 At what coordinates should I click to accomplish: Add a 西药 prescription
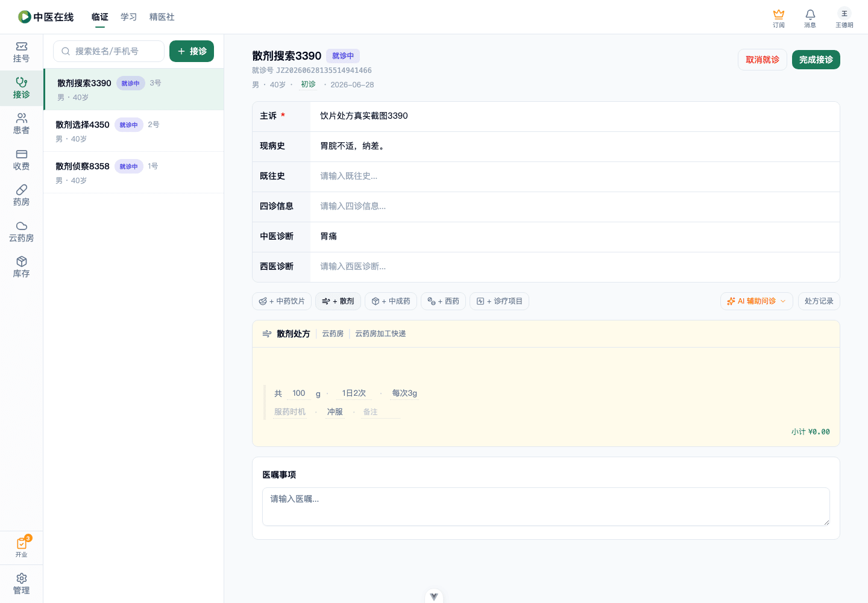click(x=443, y=301)
